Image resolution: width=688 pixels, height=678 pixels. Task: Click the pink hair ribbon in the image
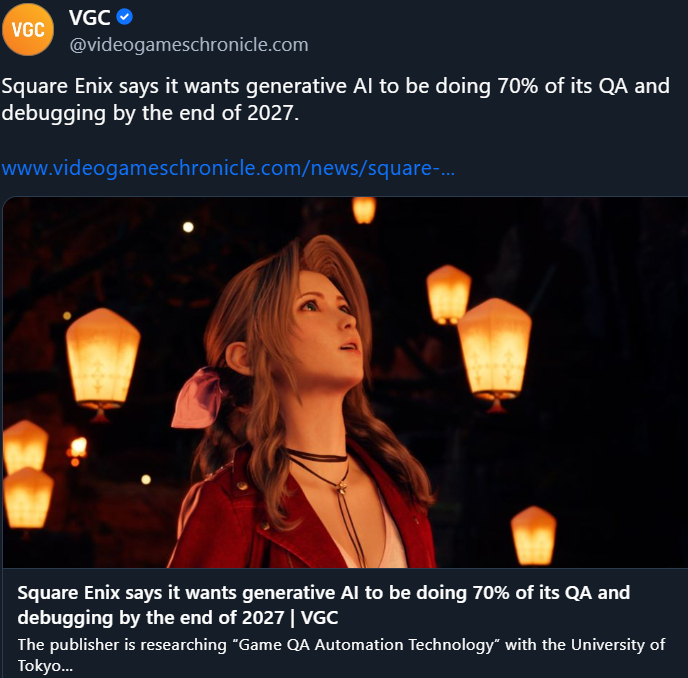click(x=200, y=400)
